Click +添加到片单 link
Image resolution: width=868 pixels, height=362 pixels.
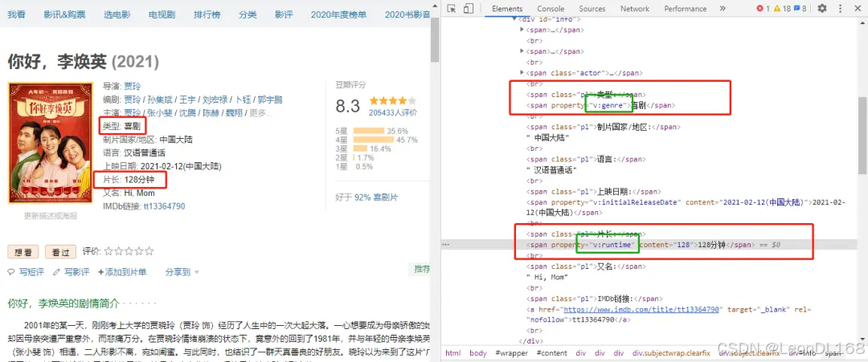coord(122,272)
